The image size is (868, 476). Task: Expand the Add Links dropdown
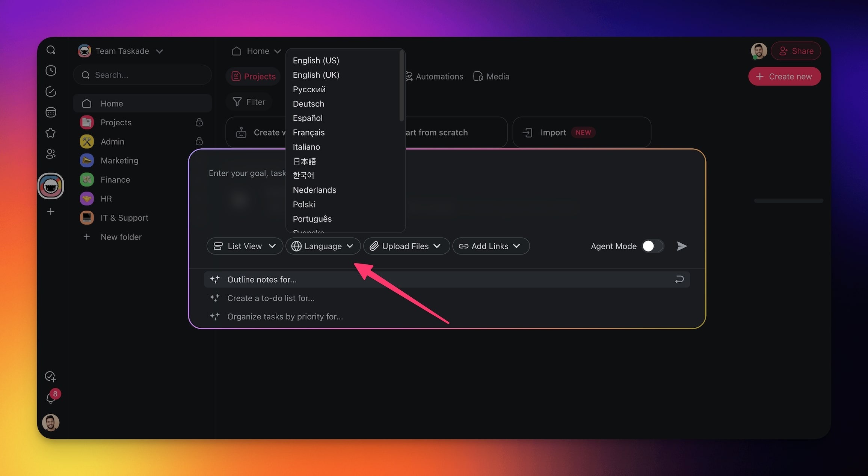(x=491, y=246)
